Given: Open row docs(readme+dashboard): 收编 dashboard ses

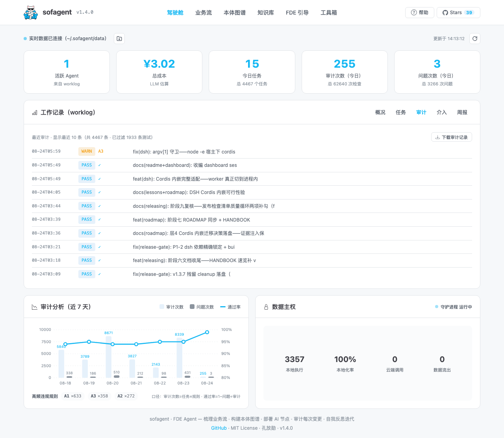Looking at the screenshot, I should pos(252,165).
